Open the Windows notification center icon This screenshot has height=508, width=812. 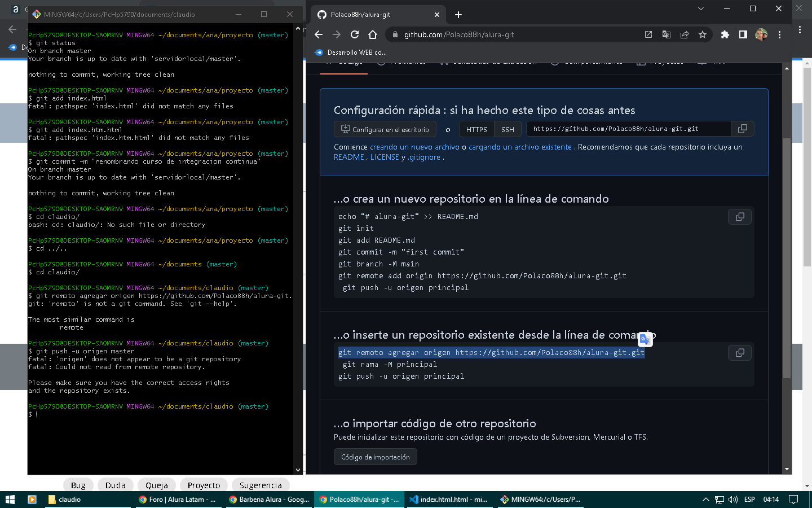793,500
